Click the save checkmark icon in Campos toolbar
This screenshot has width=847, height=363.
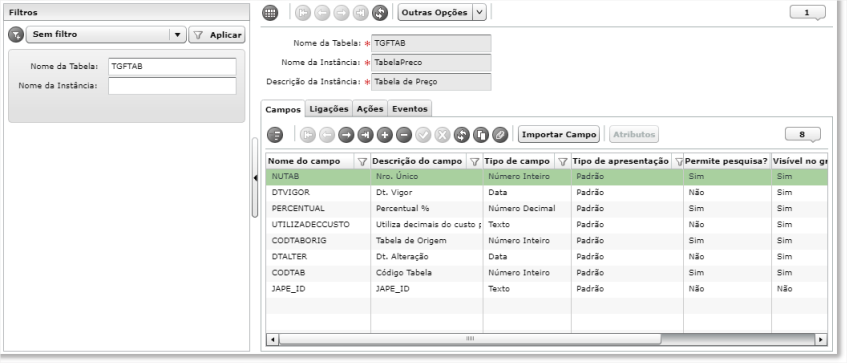coord(423,135)
